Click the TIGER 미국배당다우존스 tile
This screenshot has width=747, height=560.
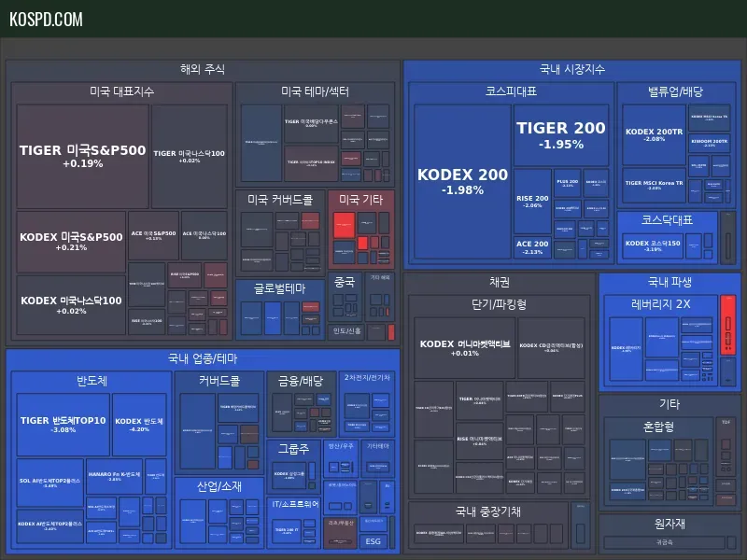311,123
